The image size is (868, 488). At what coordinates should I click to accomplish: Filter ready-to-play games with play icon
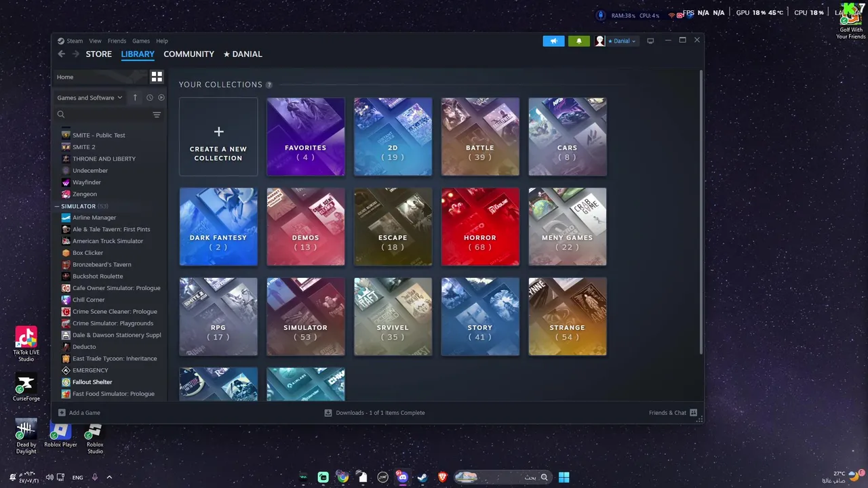coord(161,98)
